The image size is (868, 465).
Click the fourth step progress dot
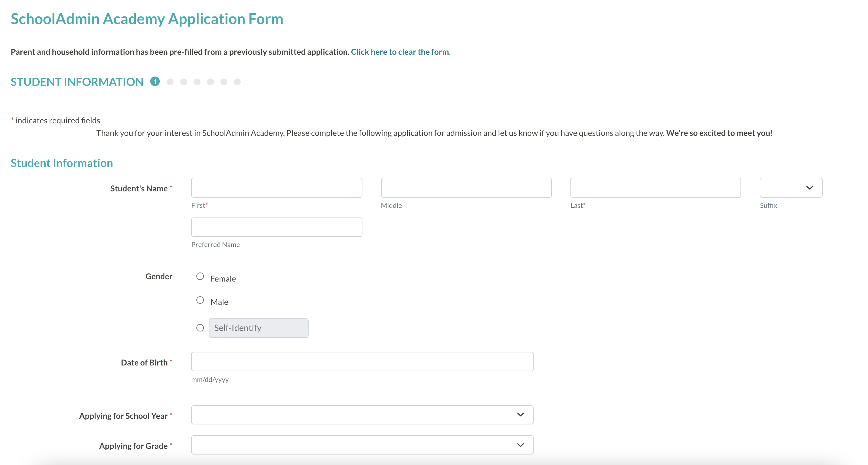pos(197,82)
